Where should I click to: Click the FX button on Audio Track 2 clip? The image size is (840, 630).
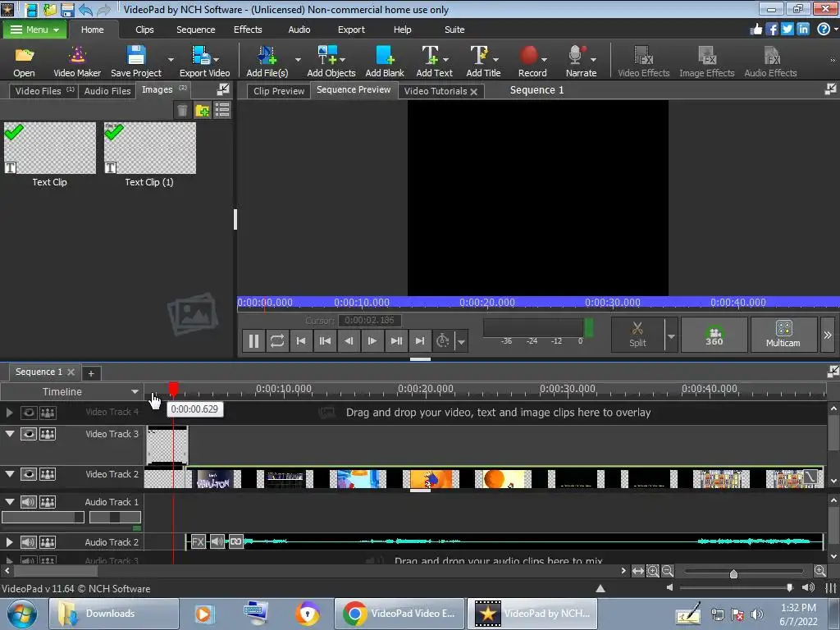(199, 541)
